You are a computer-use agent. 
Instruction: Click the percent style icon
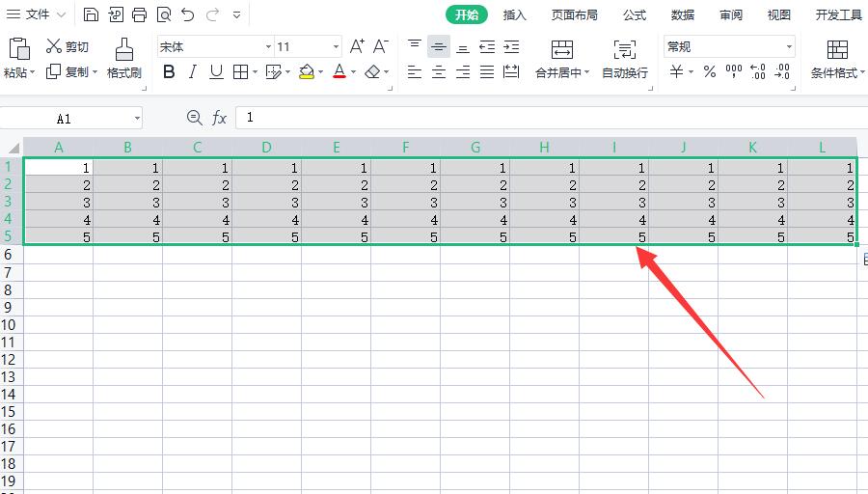pyautogui.click(x=710, y=71)
